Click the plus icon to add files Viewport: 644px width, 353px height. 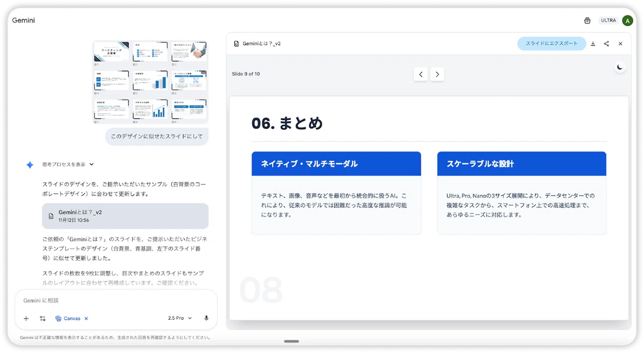(26, 318)
